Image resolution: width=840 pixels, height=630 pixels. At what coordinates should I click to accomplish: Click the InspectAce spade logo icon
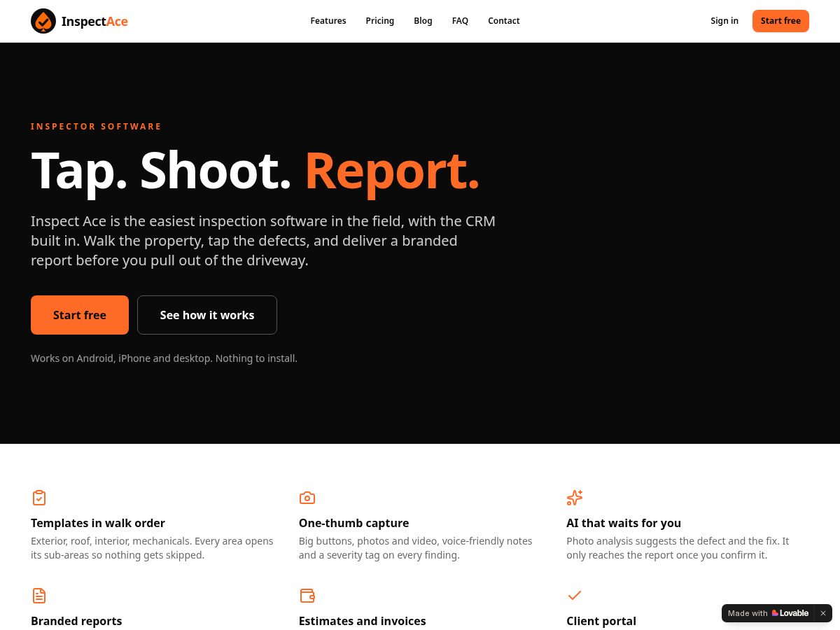pos(43,21)
